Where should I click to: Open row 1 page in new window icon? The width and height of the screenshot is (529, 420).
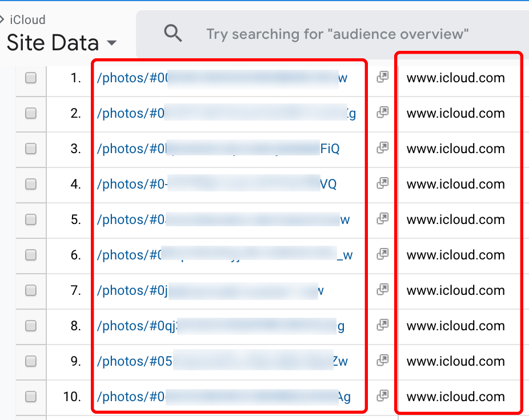(383, 77)
